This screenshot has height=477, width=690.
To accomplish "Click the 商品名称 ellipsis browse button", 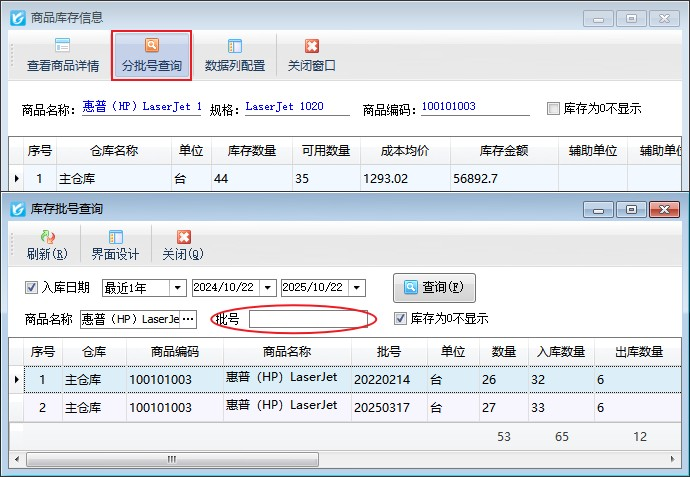I will 189,319.
